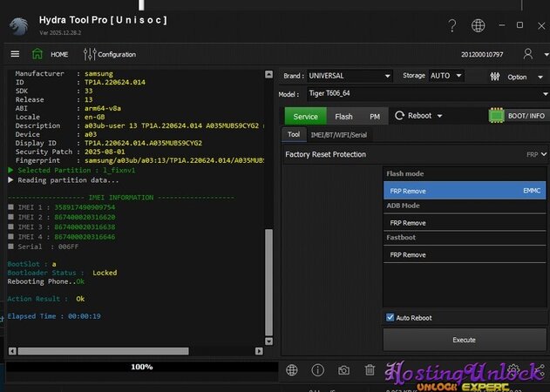
Task: Click the help question mark icon
Action: coord(452,26)
